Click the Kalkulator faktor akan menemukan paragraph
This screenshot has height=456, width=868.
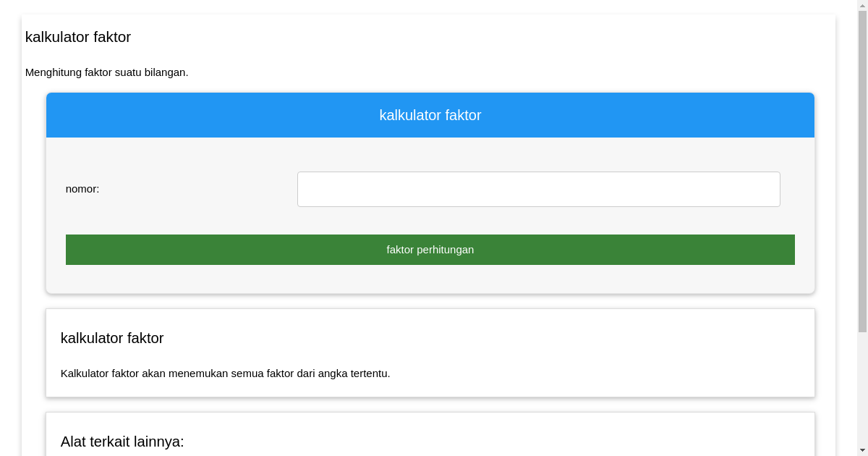[225, 373]
